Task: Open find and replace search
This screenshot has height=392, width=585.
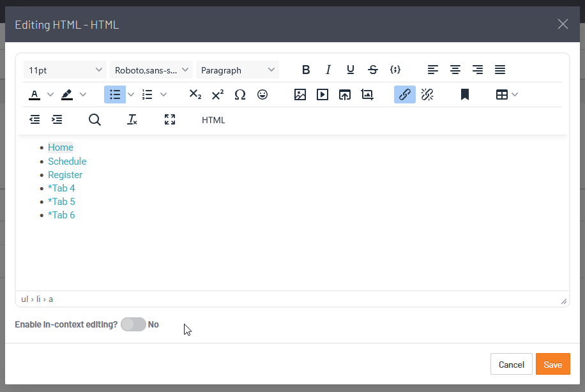Action: pyautogui.click(x=95, y=120)
